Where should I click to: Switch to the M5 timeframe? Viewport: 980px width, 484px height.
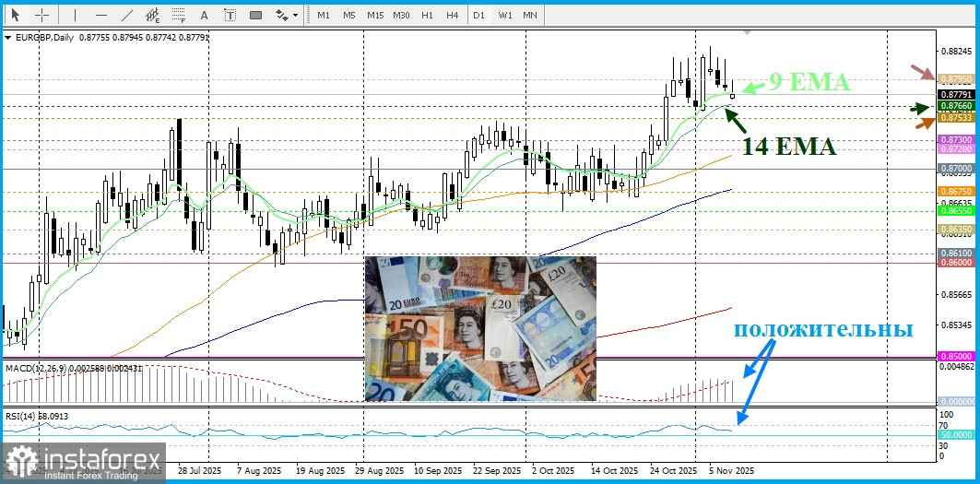(x=348, y=15)
